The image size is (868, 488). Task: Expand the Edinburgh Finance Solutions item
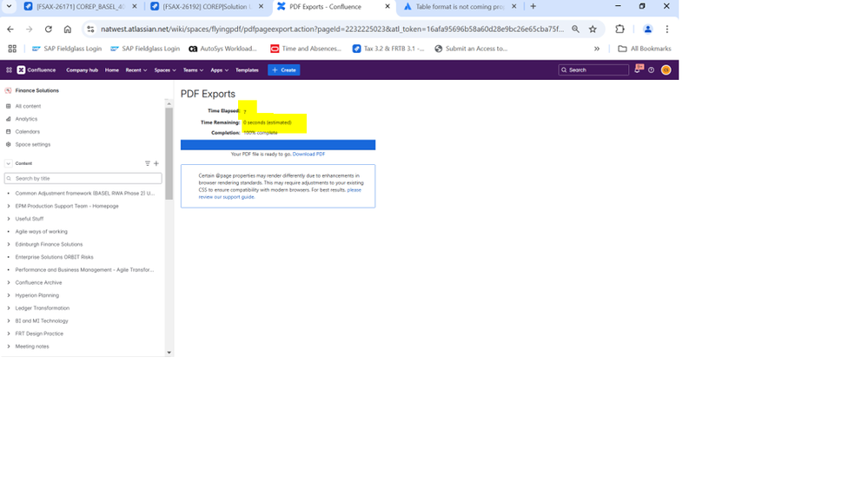[x=9, y=244]
